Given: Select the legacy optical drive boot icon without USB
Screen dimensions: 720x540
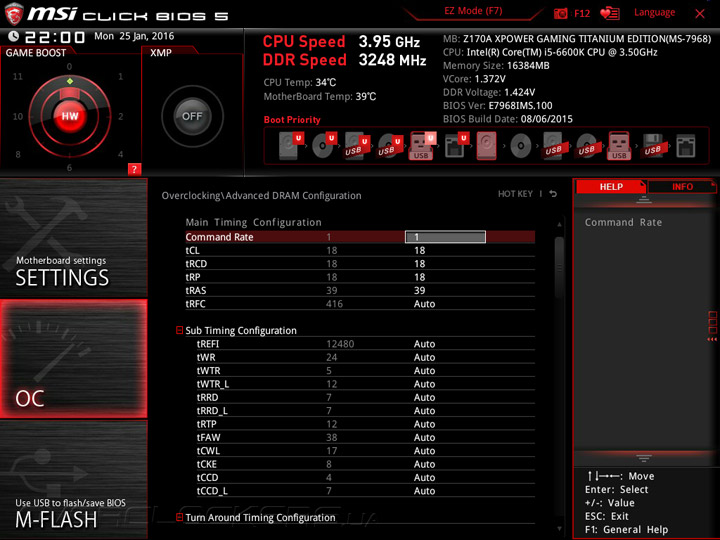Looking at the screenshot, I should (x=521, y=146).
